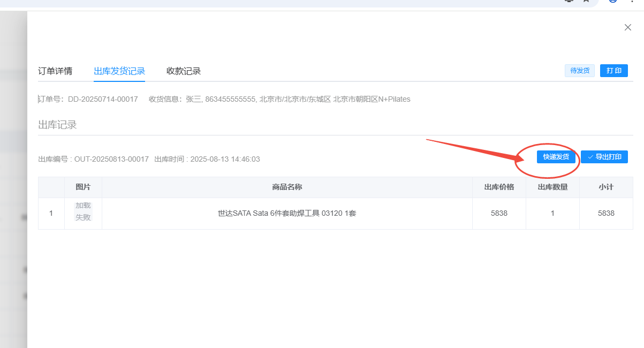The image size is (644, 348).
Task: Click the 出库记录 section heading
Action: (57, 125)
